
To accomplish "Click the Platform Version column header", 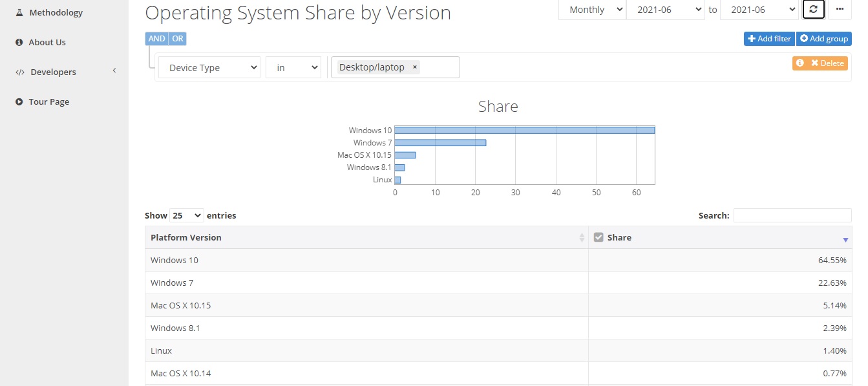I will (x=366, y=237).
